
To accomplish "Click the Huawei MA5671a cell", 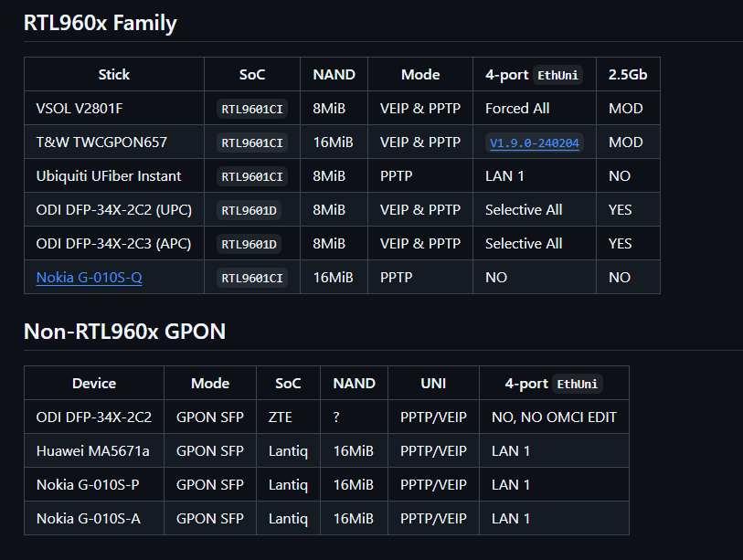I will tap(94, 450).
